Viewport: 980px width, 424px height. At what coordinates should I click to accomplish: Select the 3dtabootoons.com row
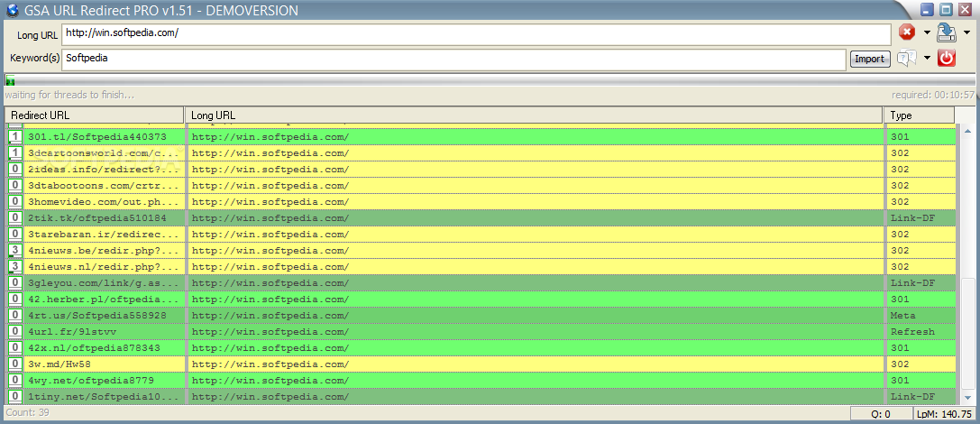click(x=481, y=186)
